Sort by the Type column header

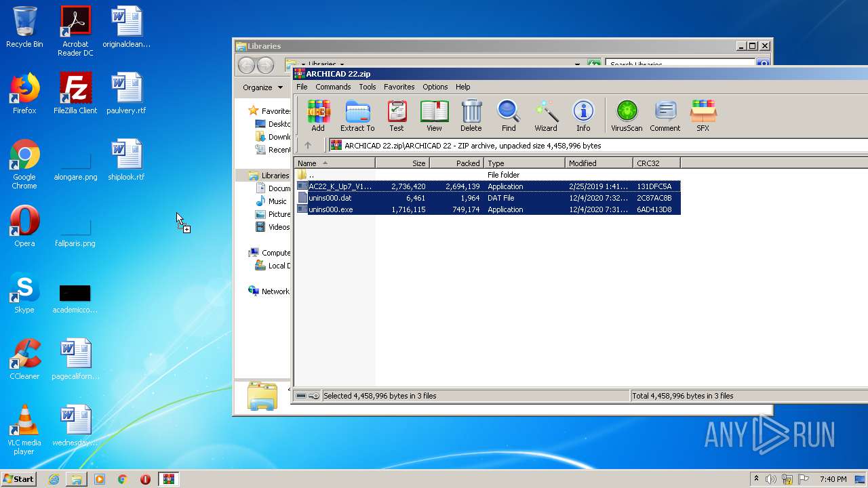pos(525,163)
